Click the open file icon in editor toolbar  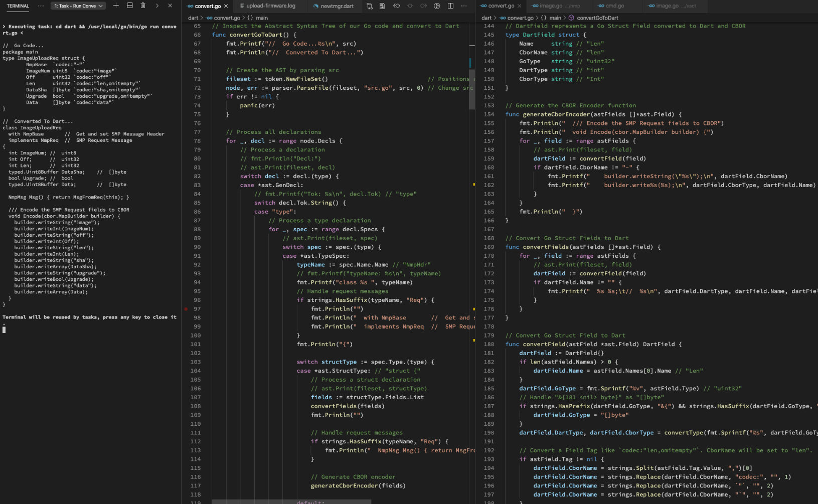(x=382, y=6)
